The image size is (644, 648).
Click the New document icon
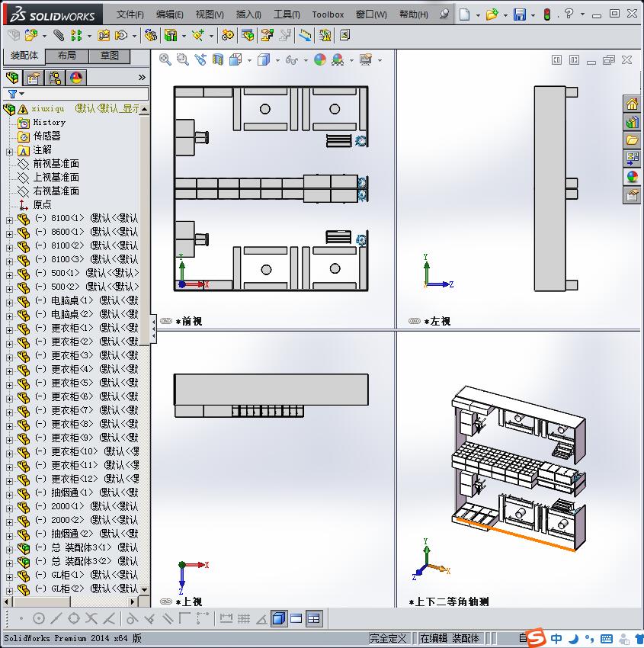tap(465, 14)
